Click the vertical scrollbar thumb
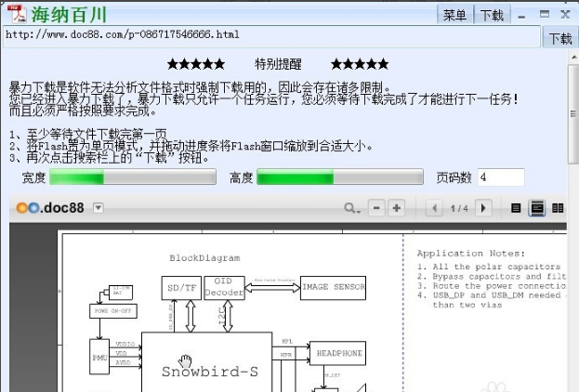Image resolution: width=579 pixels, height=392 pixels. click(573, 113)
